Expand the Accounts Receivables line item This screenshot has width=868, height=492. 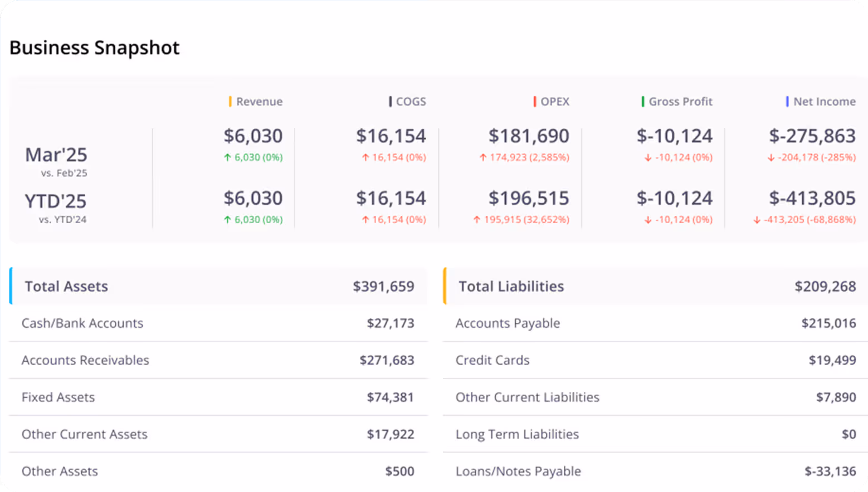tap(85, 360)
